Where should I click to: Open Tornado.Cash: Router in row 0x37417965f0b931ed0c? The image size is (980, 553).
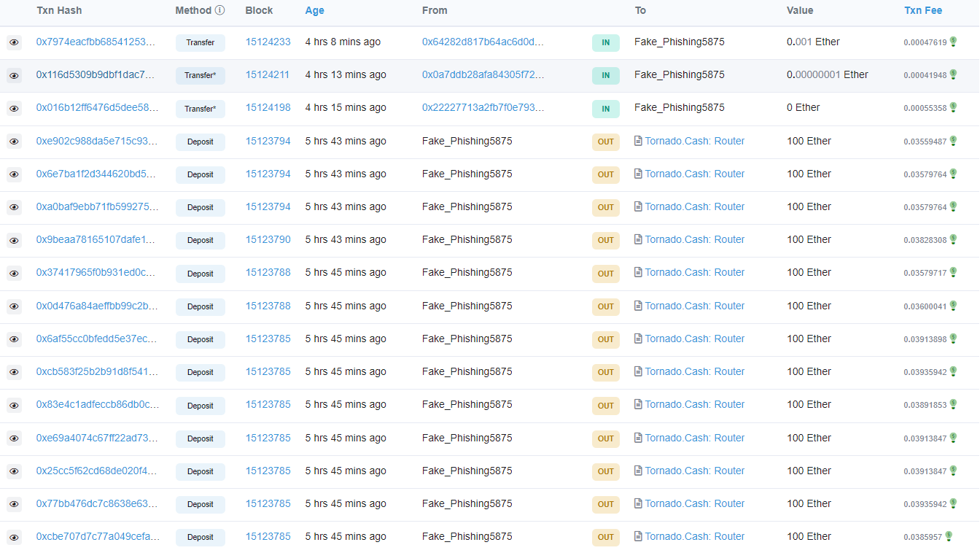[695, 272]
